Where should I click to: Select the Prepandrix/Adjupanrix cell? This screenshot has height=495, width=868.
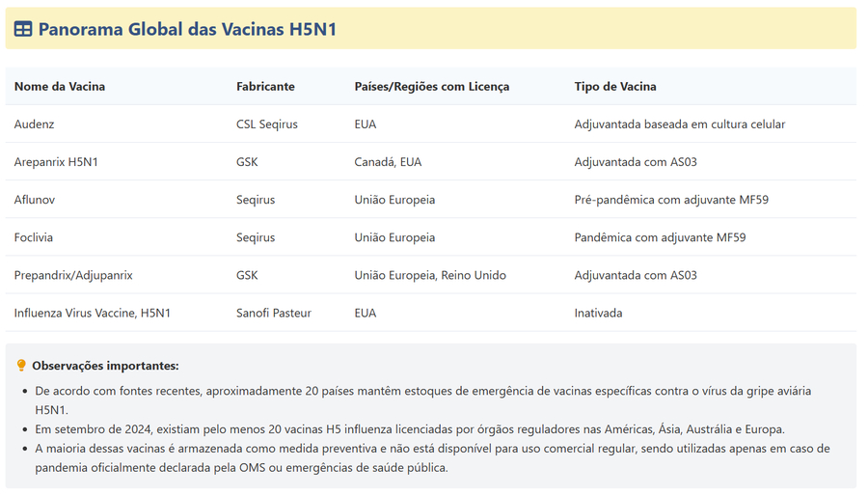click(73, 275)
